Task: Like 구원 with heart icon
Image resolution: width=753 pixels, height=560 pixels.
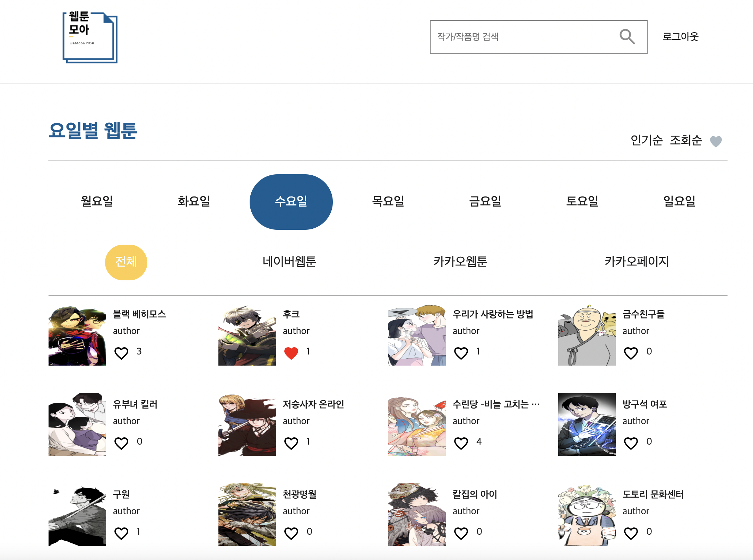Action: [x=121, y=533]
